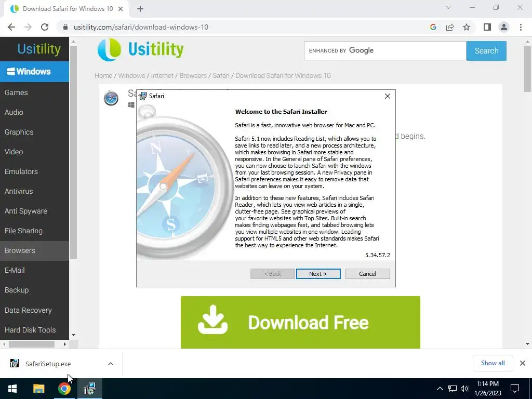Viewport: 532px width, 399px height.
Task: Expand SafariSetup.exe download options chevron
Action: [x=111, y=364]
